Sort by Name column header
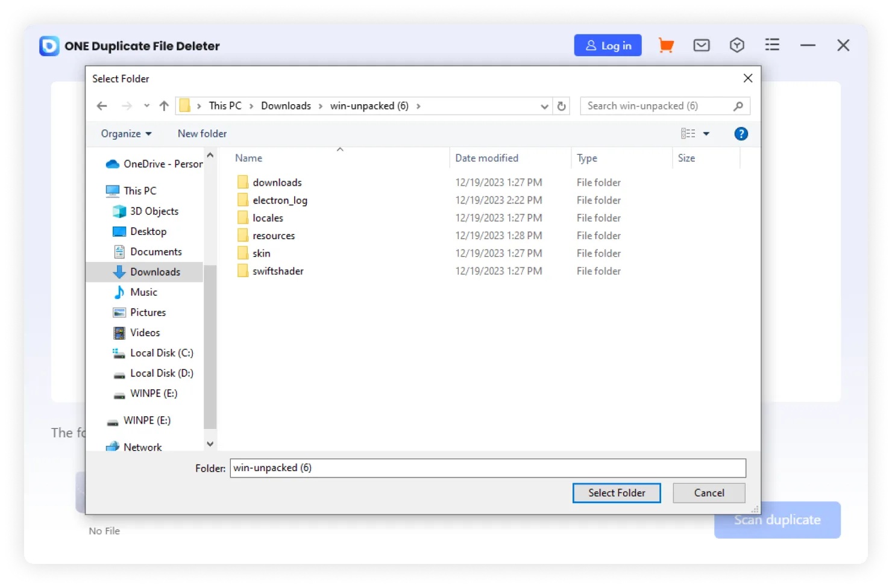Image resolution: width=892 pixels, height=588 pixels. pos(248,158)
